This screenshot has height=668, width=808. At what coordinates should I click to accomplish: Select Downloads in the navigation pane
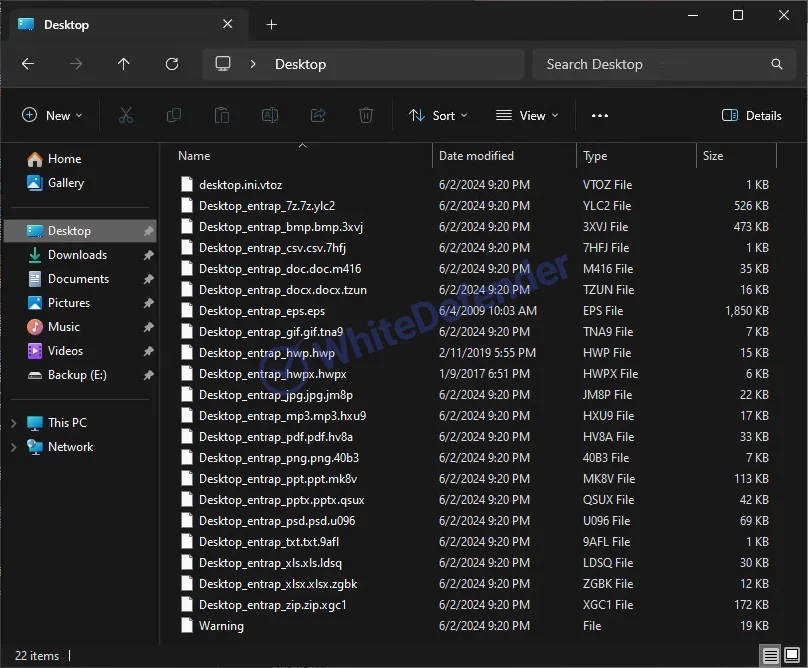pos(77,255)
